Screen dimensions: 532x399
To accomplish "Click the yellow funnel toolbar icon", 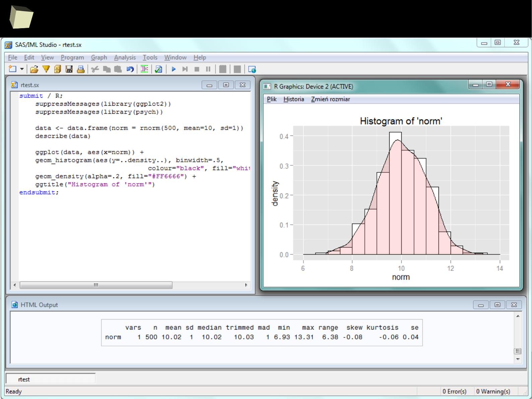I will point(46,69).
